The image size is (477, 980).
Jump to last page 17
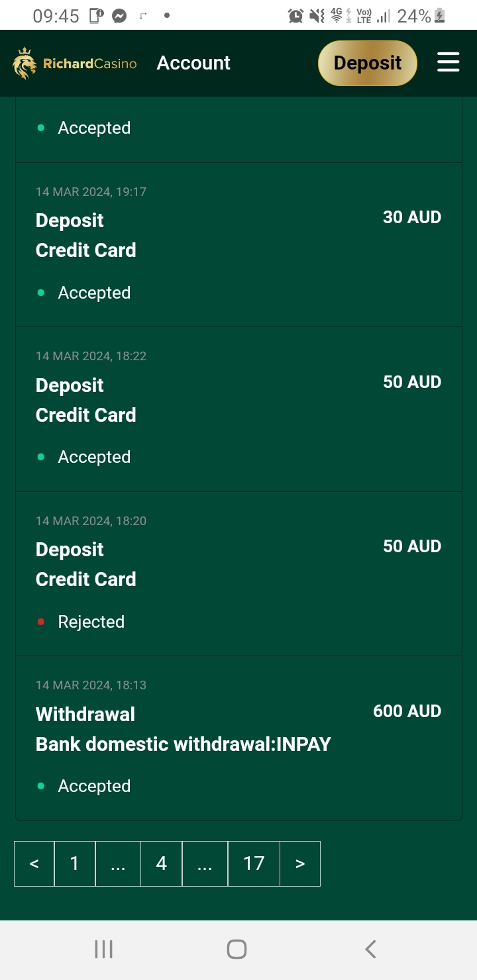[254, 863]
